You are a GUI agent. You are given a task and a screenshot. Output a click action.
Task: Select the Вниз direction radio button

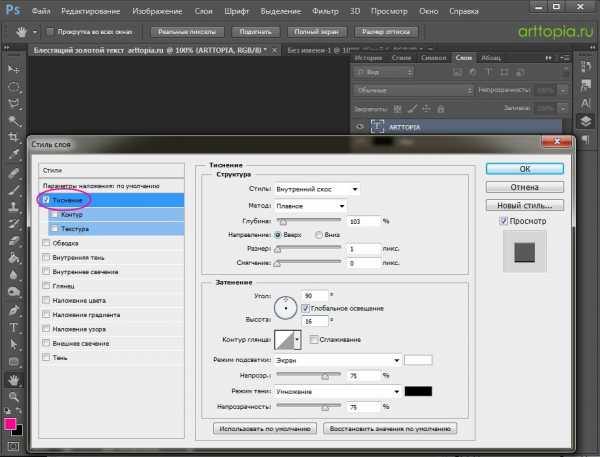point(318,235)
